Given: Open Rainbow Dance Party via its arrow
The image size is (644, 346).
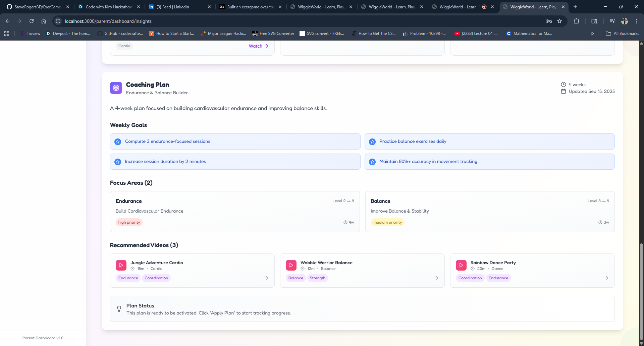Looking at the screenshot, I should pos(606,278).
